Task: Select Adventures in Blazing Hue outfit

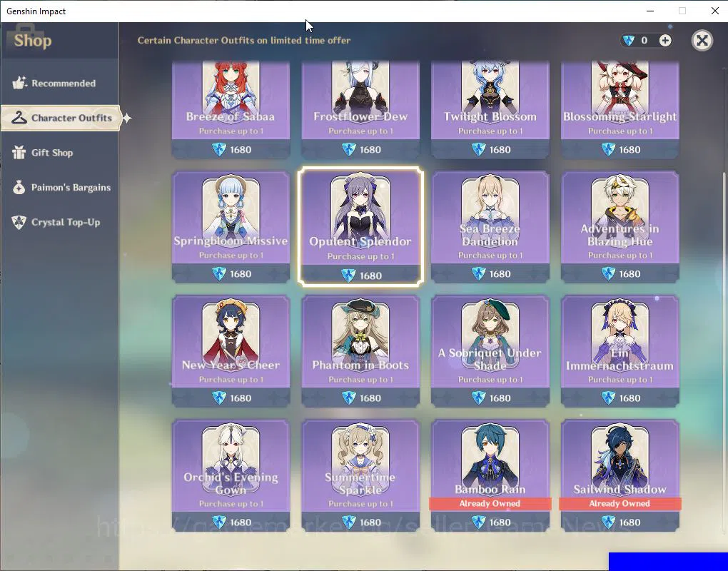Action: [x=620, y=226]
